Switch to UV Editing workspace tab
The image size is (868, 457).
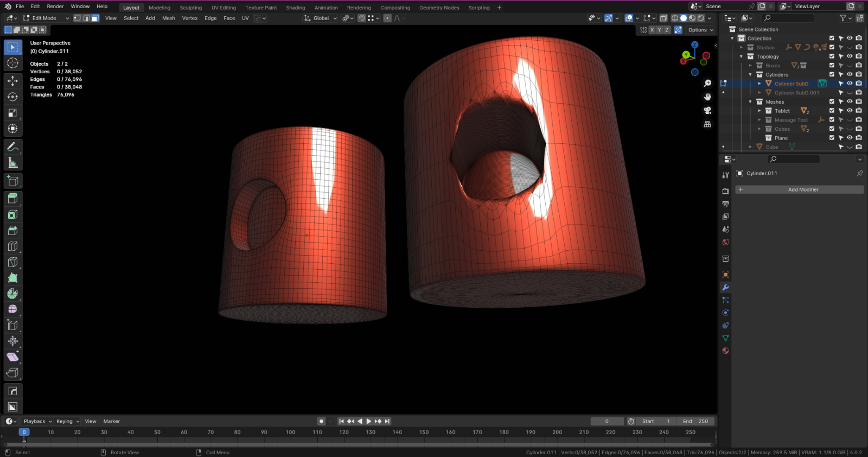coord(224,8)
